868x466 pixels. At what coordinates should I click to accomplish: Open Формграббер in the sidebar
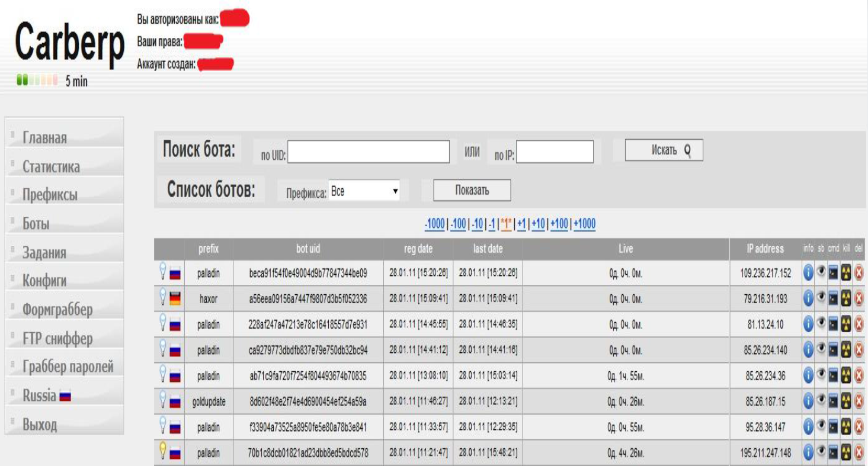57,310
